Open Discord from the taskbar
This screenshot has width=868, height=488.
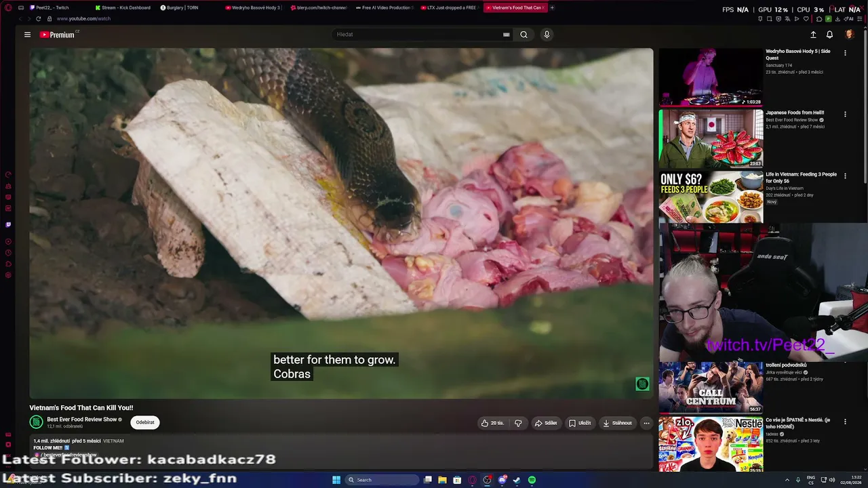coord(502,480)
